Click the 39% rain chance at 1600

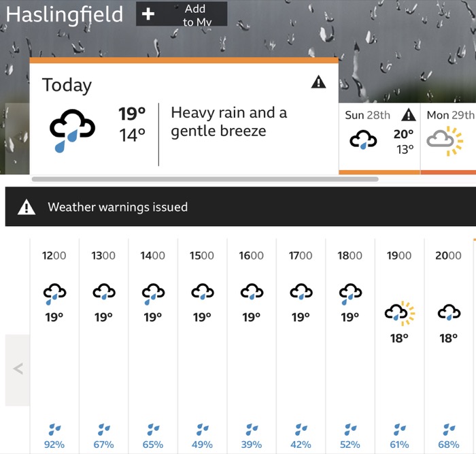pyautogui.click(x=252, y=444)
